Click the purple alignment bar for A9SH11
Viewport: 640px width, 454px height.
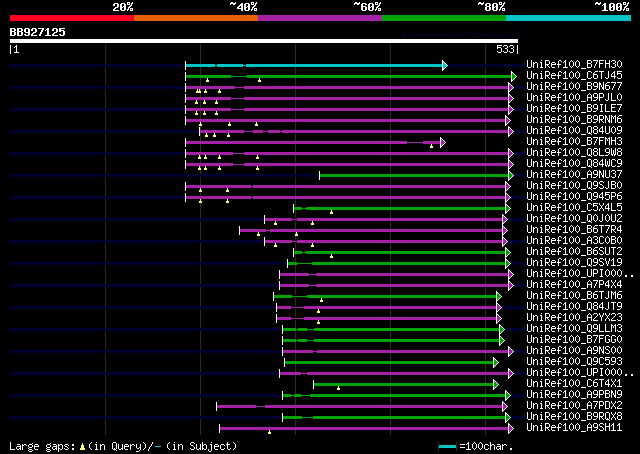(364, 429)
